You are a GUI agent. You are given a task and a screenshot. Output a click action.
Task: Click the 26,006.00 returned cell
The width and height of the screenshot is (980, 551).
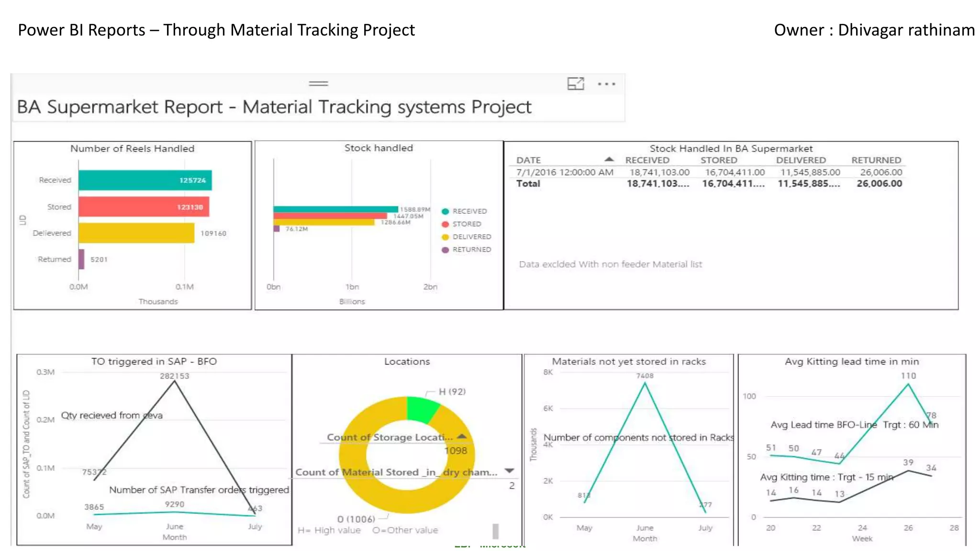[881, 172]
